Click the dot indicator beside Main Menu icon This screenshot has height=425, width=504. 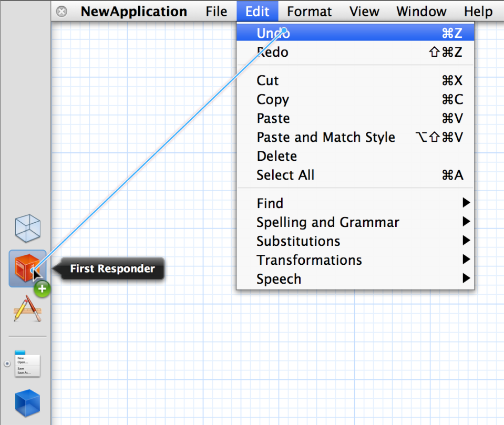pyautogui.click(x=7, y=364)
